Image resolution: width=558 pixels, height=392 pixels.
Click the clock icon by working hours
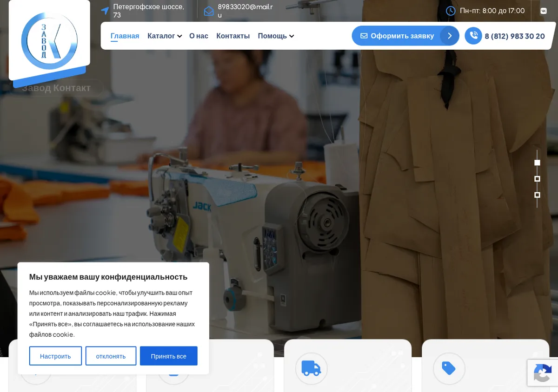(451, 11)
